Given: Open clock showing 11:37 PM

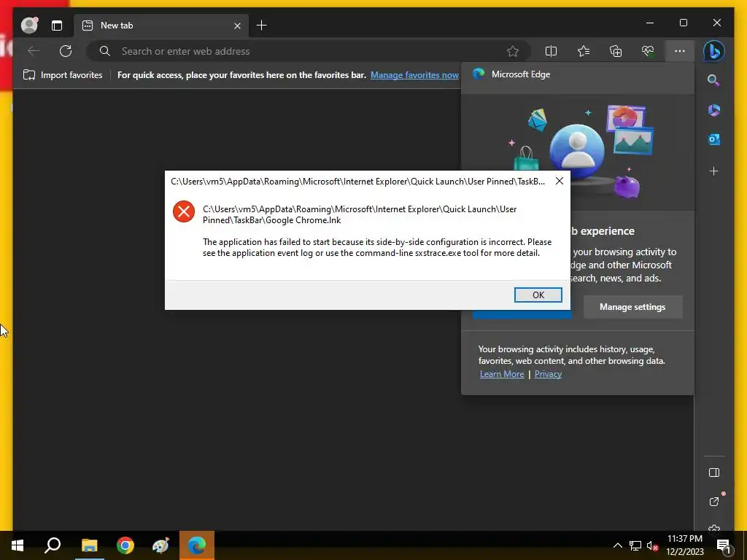Looking at the screenshot, I should click(684, 545).
